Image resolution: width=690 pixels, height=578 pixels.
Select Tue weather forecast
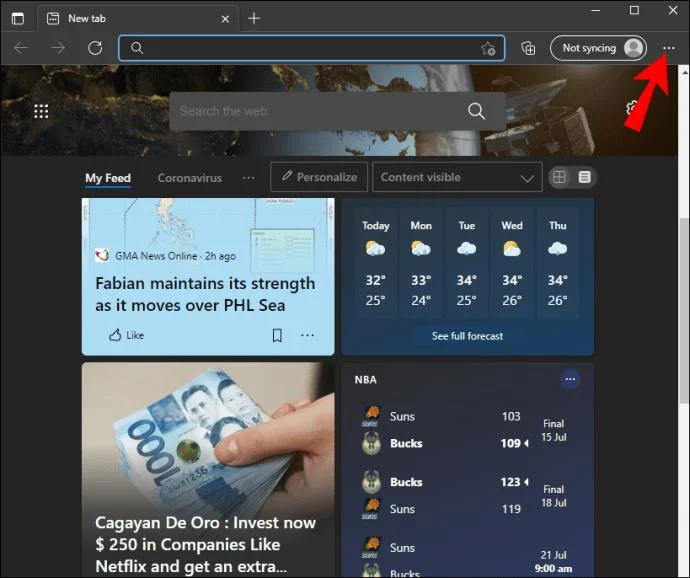tap(466, 263)
